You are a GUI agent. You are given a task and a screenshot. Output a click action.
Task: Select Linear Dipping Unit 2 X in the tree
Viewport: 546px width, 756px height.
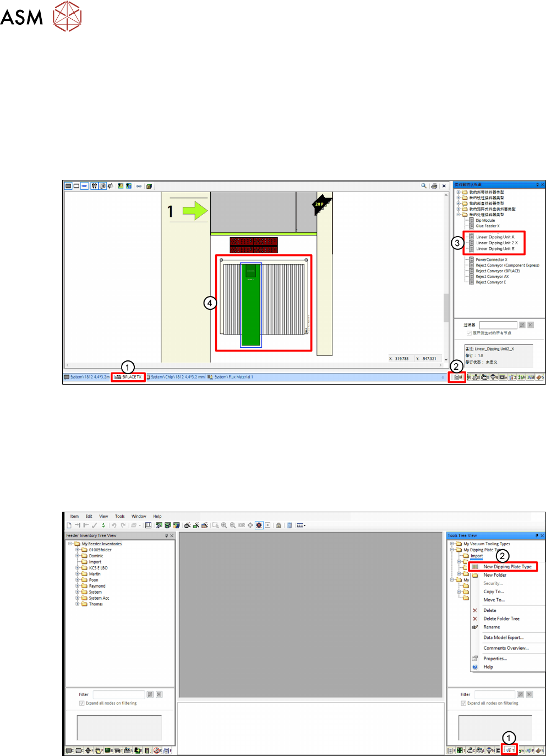tap(496, 243)
